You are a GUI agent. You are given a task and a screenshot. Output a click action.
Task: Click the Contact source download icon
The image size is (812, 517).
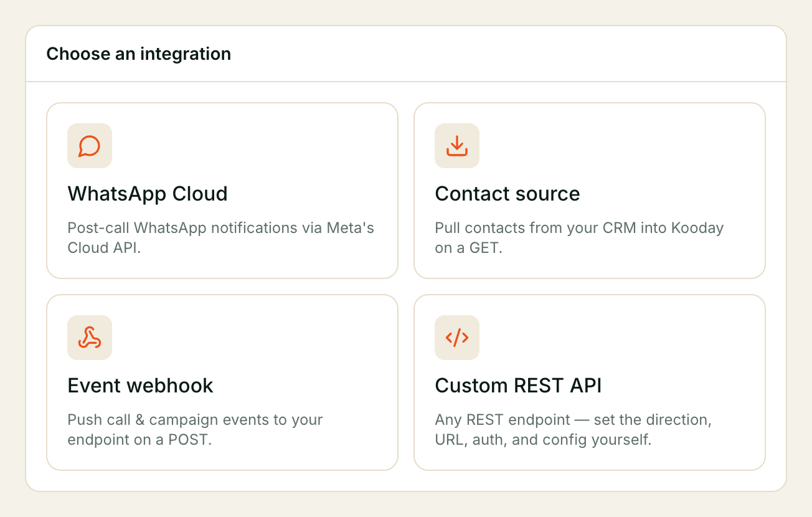tap(457, 146)
